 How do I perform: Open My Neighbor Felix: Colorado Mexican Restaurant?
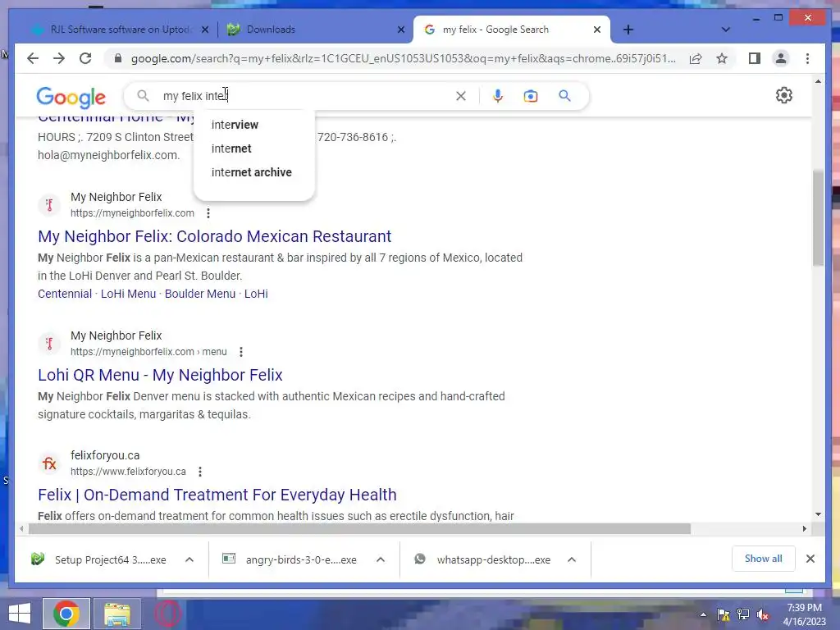click(214, 236)
